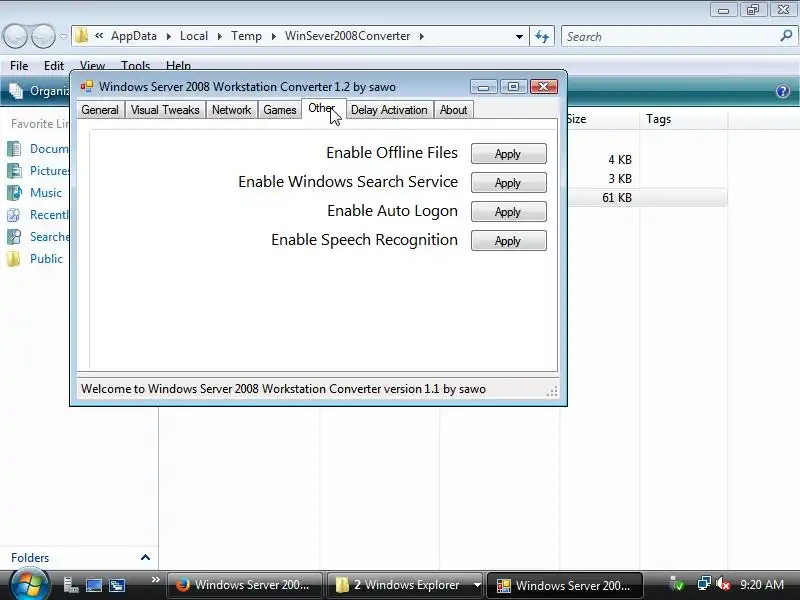The width and height of the screenshot is (800, 600).
Task: Select the file row showing 4 KB
Action: point(647,160)
